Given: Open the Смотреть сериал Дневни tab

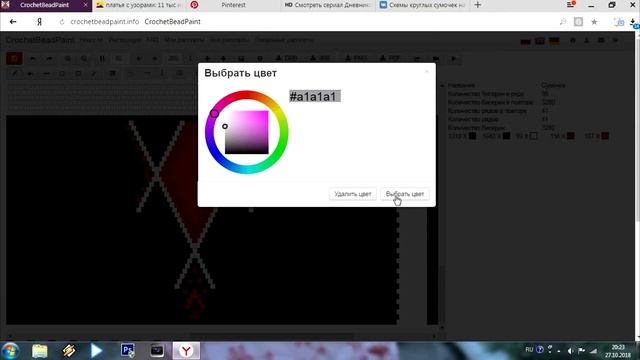Looking at the screenshot, I should coord(328,5).
